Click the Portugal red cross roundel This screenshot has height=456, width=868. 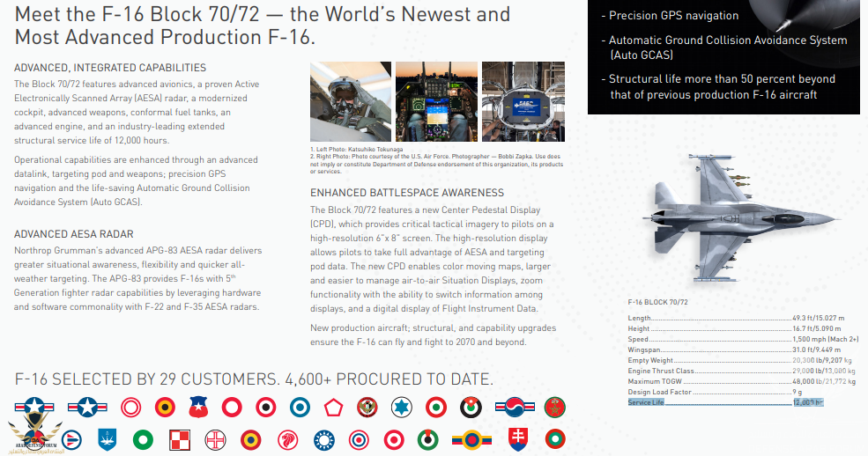coord(215,438)
